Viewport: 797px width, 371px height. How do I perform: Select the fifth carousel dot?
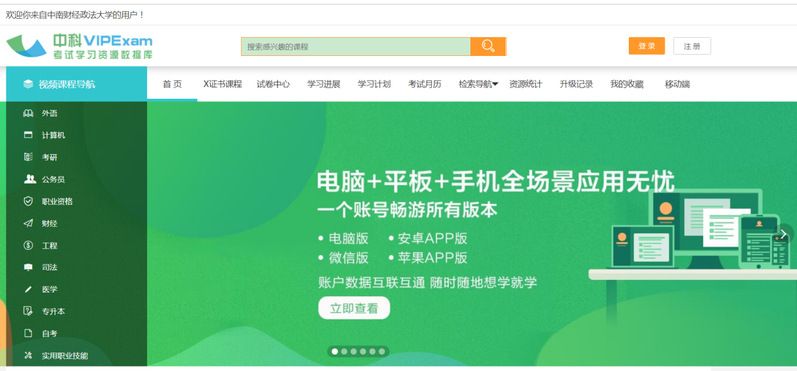pos(373,351)
